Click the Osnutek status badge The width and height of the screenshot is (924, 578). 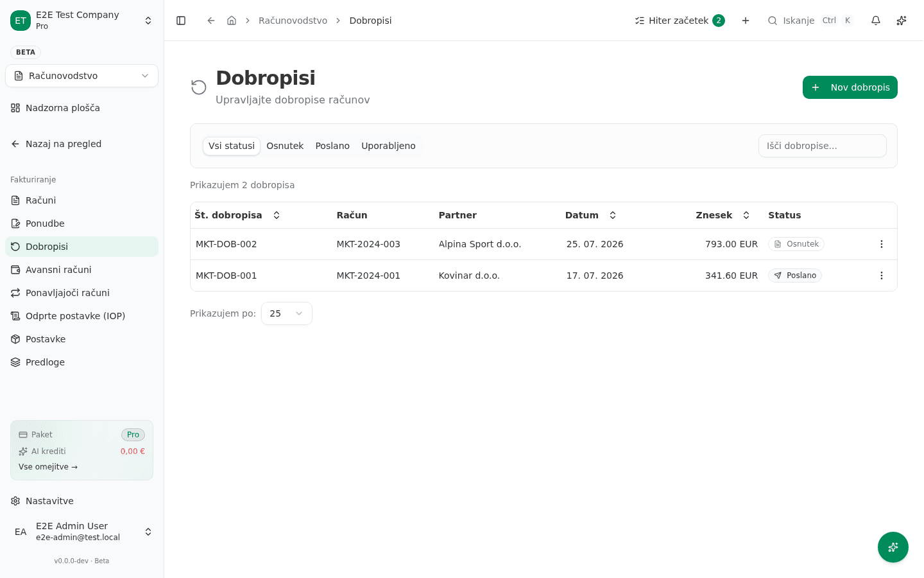[796, 244]
